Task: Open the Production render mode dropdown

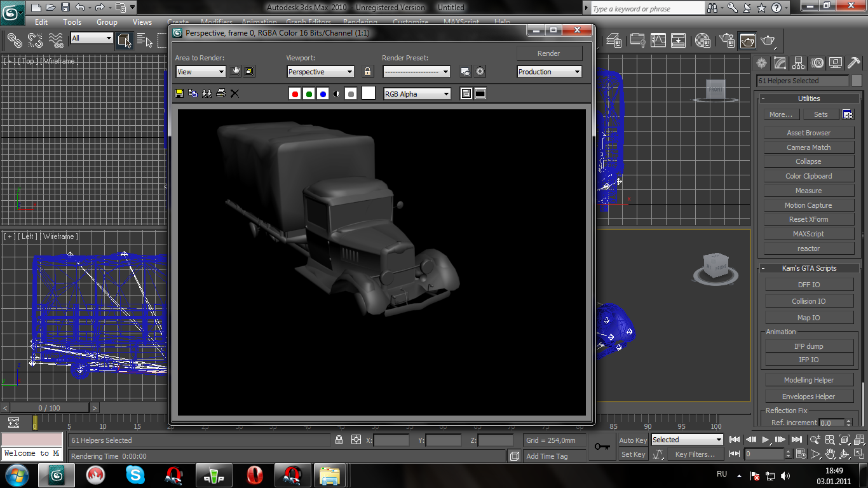Action: (549, 72)
